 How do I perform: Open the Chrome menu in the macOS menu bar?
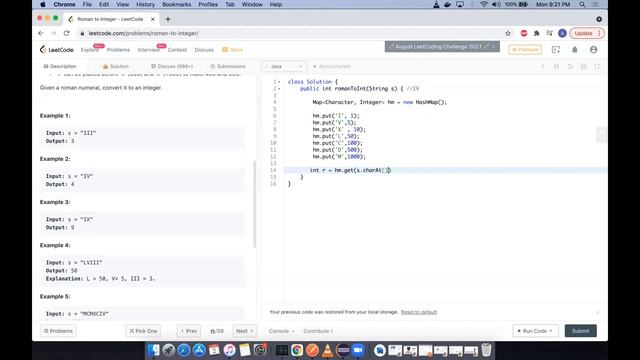point(64,4)
